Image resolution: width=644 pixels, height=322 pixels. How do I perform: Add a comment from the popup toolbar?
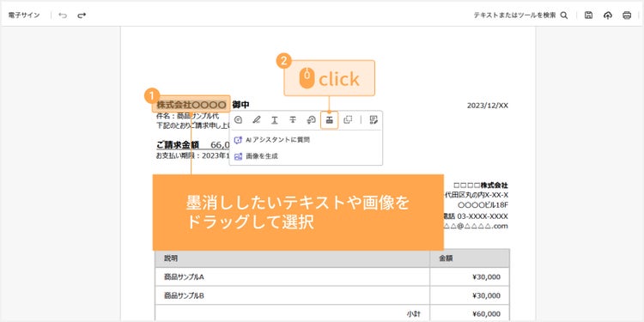point(238,120)
